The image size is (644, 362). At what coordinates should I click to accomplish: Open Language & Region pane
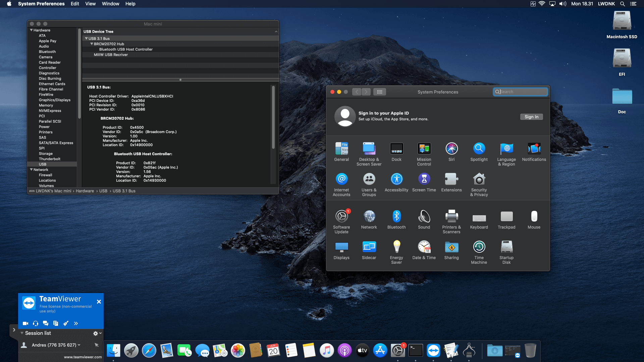click(506, 154)
